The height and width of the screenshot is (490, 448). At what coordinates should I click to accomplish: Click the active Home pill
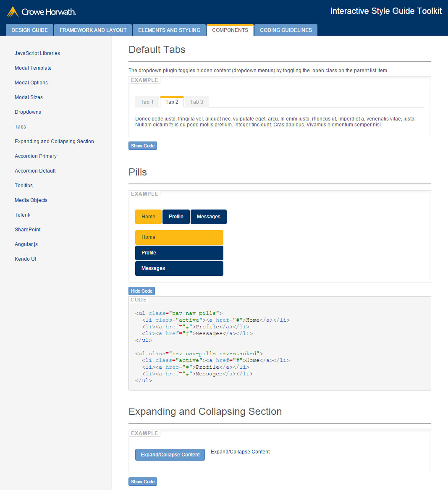[148, 217]
